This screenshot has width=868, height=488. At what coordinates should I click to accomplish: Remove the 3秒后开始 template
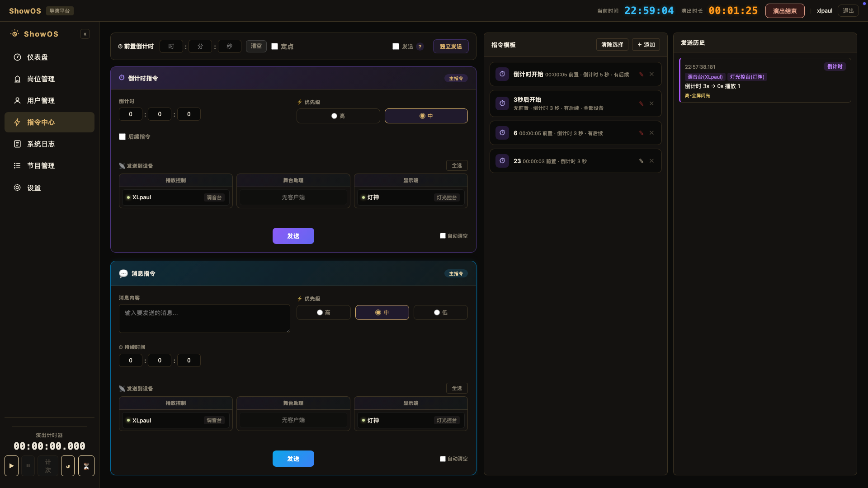651,103
